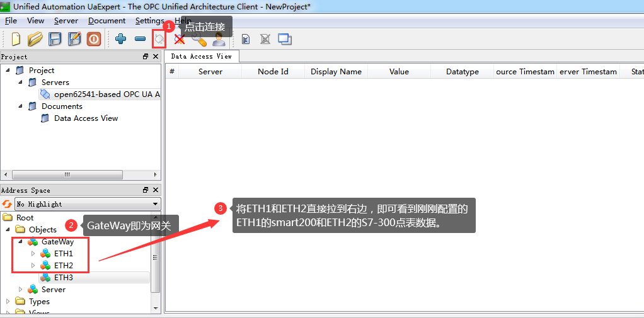Open a project using folder icon

(35, 40)
